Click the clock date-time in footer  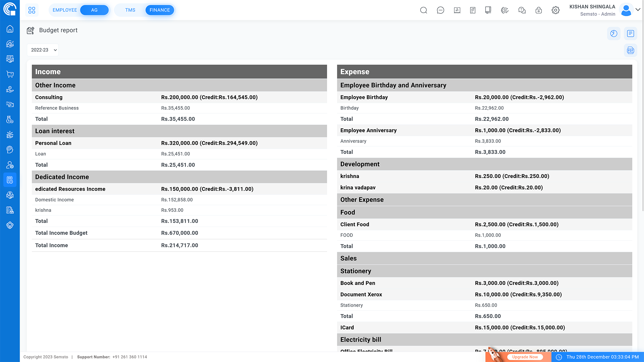tap(597, 357)
